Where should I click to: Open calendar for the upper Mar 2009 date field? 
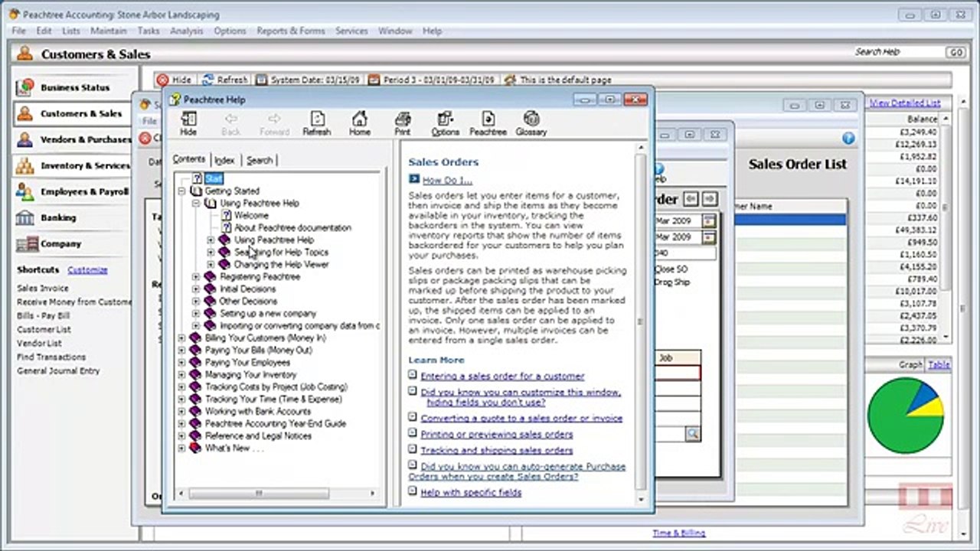click(709, 221)
